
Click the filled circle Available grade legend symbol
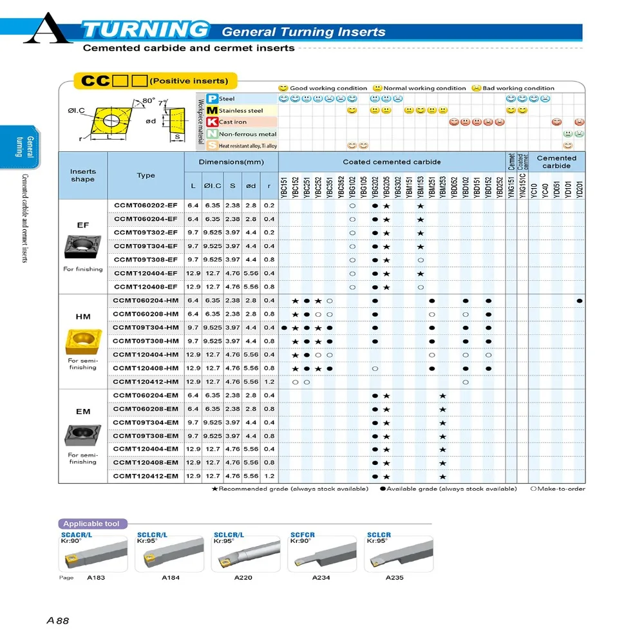pyautogui.click(x=383, y=489)
